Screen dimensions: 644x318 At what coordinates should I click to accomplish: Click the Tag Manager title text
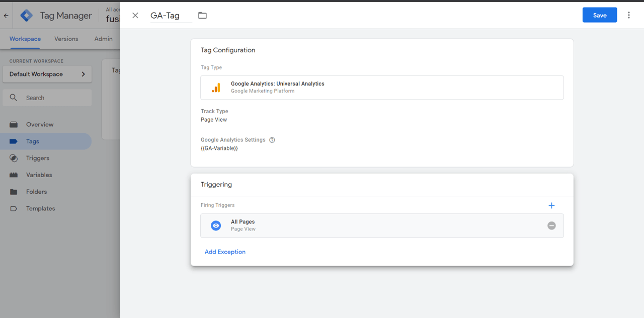click(66, 16)
